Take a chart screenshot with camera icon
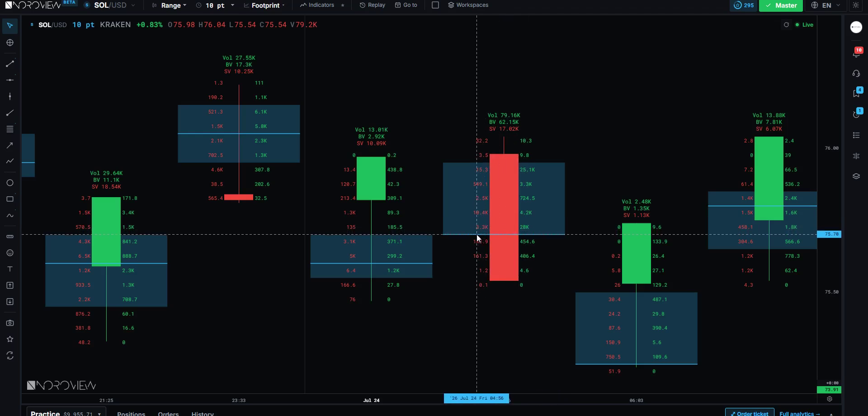 point(10,323)
